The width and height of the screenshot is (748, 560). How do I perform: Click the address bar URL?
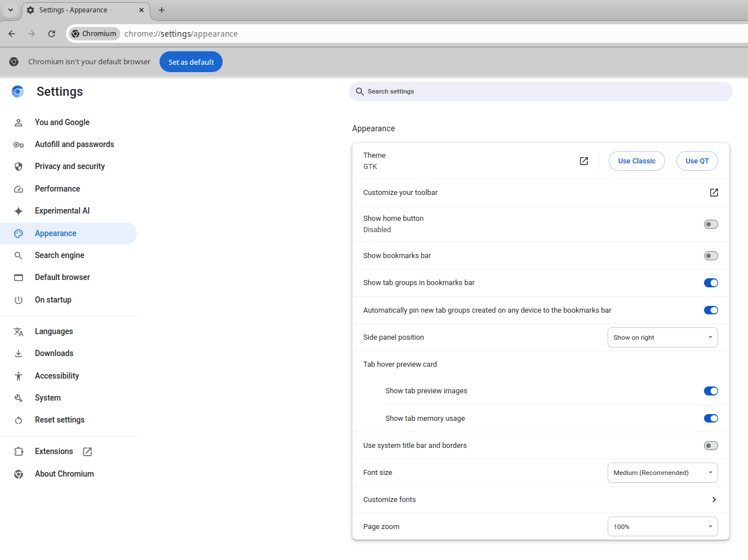tap(181, 34)
